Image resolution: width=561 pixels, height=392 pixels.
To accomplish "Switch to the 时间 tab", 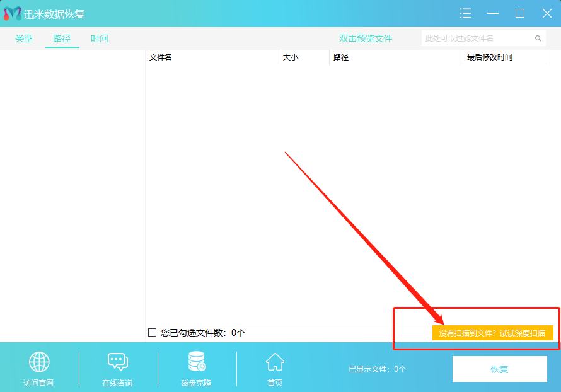I will point(99,38).
